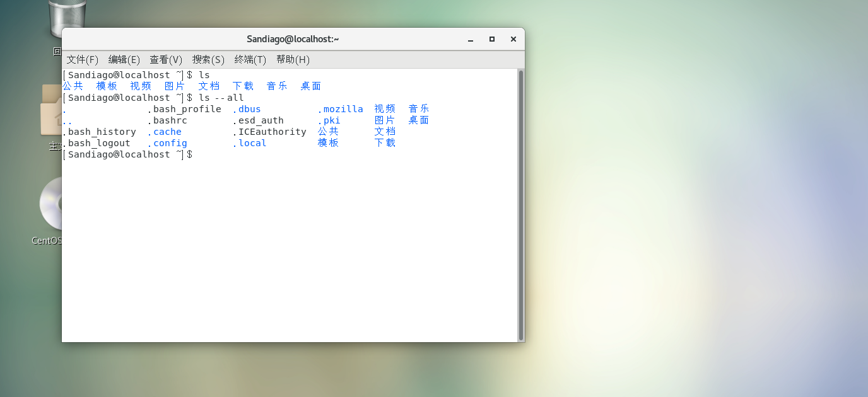Click the .config directory entry
Image resolution: width=868 pixels, height=397 pixels.
167,143
